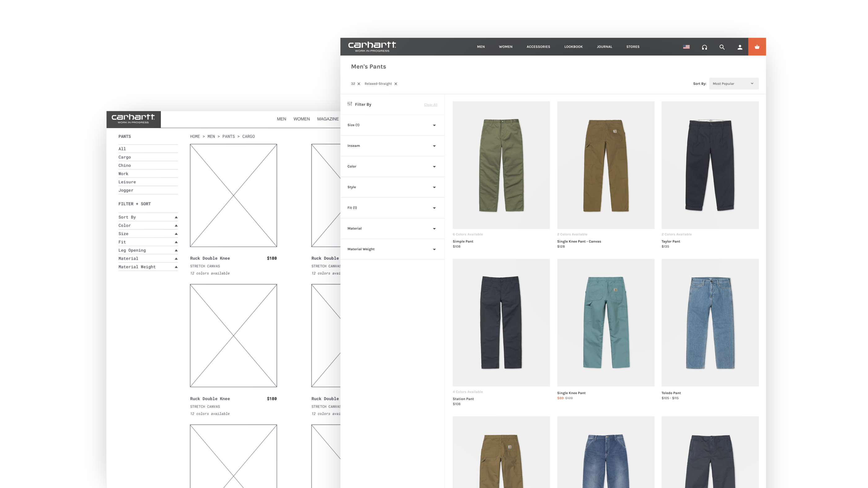Select Cargo in the wireframe pants list
This screenshot has width=868, height=488.
[x=125, y=157]
